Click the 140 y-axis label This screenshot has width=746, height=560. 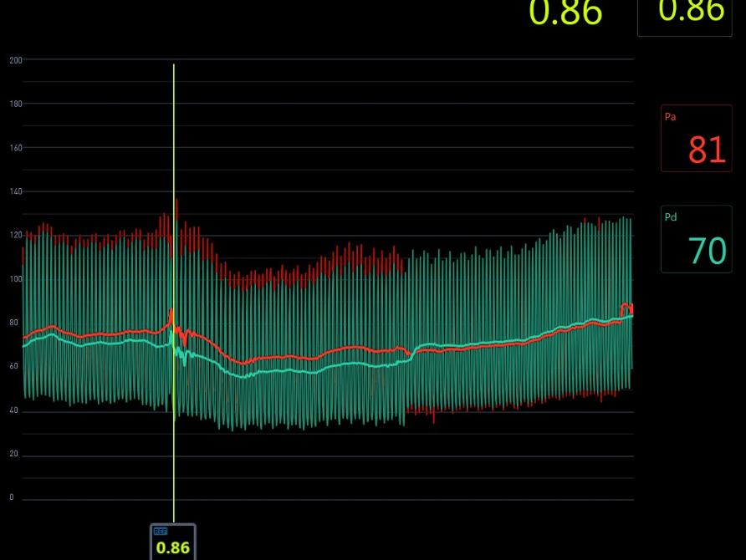click(x=16, y=191)
